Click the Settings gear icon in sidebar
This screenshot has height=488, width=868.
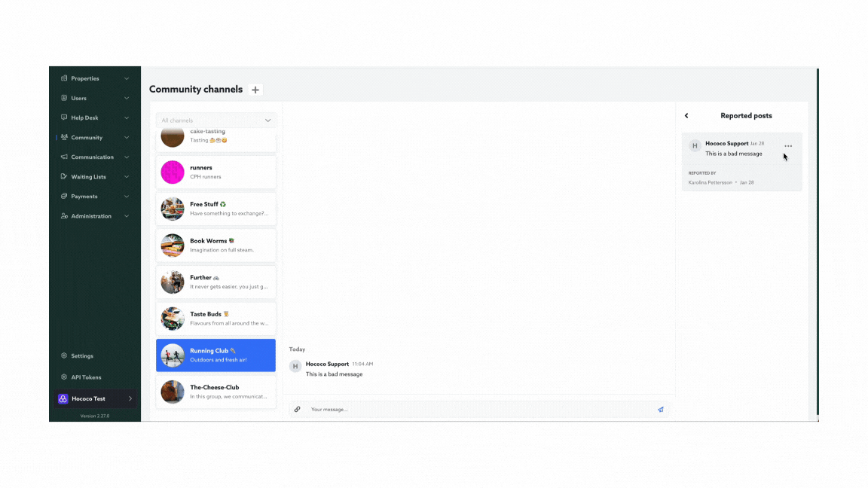[64, 356]
